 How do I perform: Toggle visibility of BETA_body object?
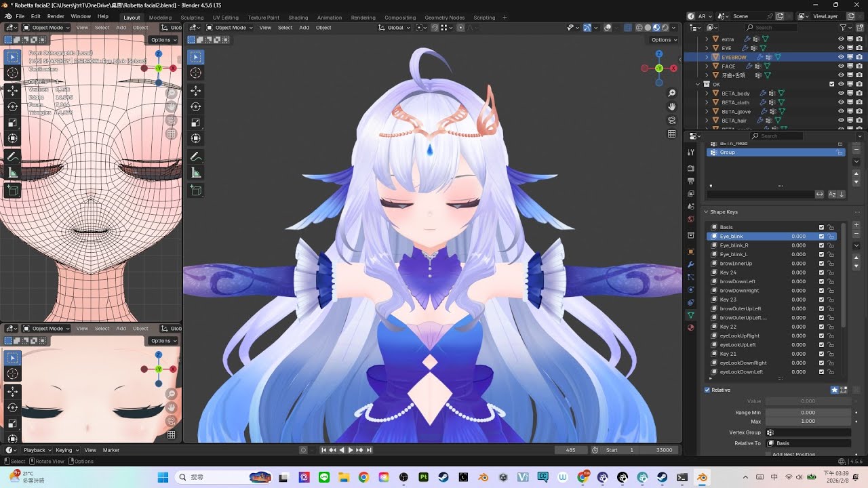pyautogui.click(x=841, y=94)
